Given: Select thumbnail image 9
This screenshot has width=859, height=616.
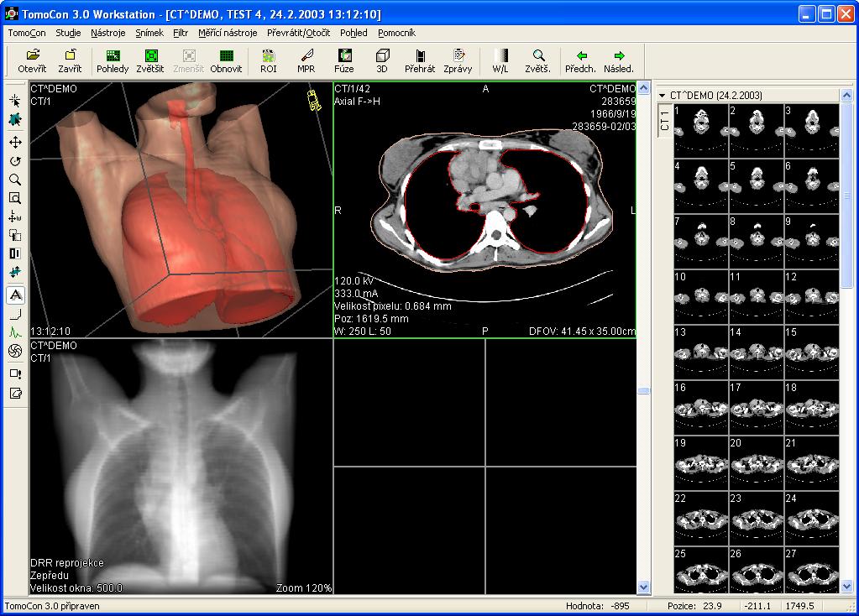Looking at the screenshot, I should pos(811,242).
